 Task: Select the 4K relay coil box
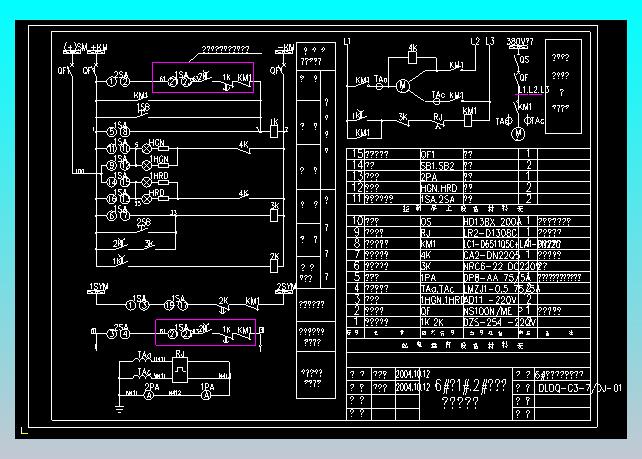pos(412,58)
